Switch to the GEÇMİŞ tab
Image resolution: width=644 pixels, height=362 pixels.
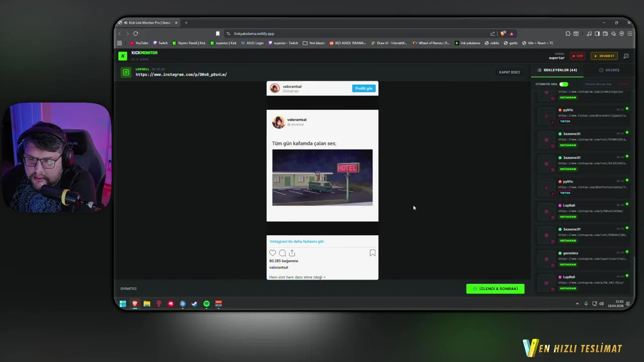pyautogui.click(x=609, y=70)
